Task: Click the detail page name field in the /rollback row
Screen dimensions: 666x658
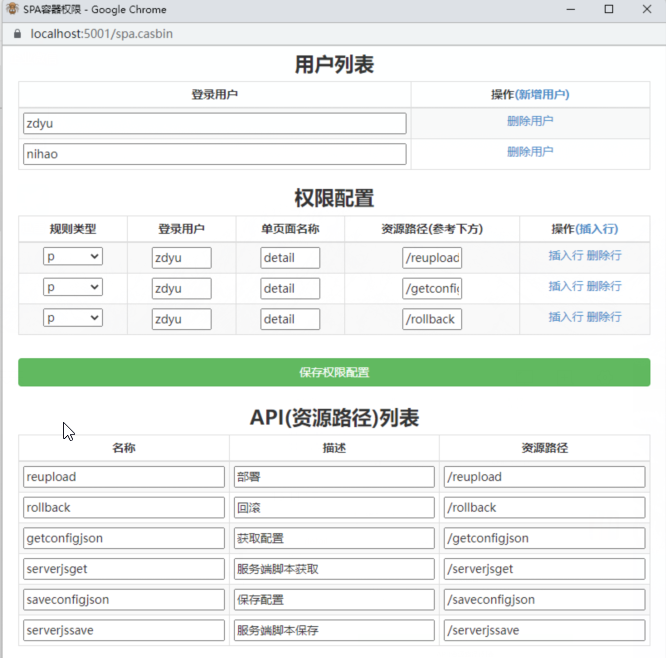Action: coord(290,319)
